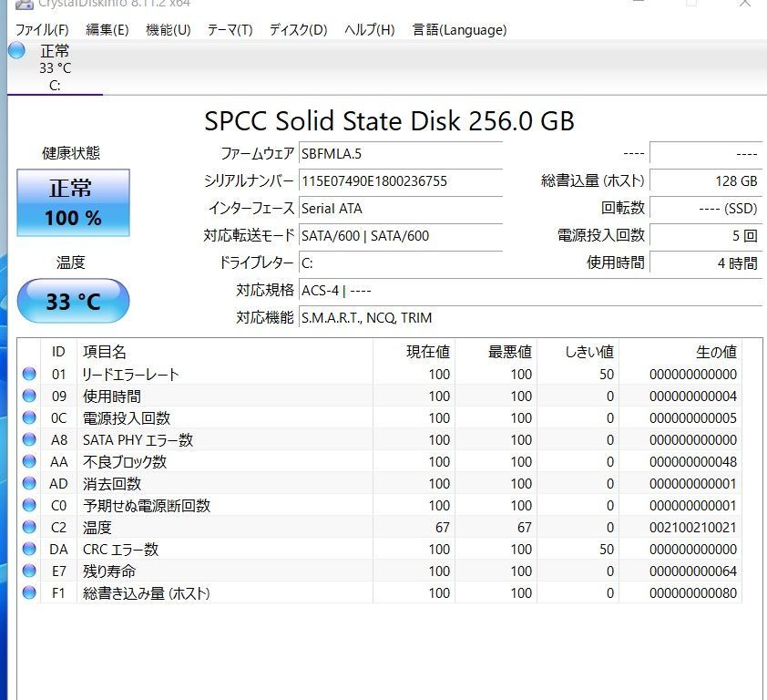Image resolution: width=767 pixels, height=700 pixels.
Task: Select the 電源投入回数 attribute name in row 0C
Action: (x=127, y=418)
